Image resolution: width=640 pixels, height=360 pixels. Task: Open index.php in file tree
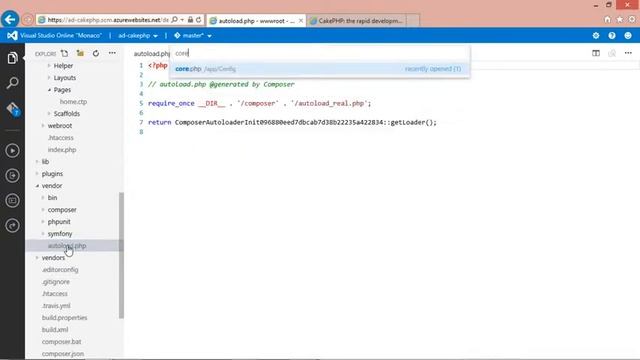(x=62, y=150)
